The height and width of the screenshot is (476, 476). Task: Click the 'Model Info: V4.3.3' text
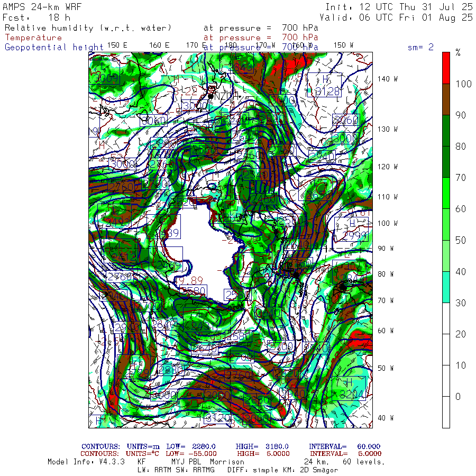86,462
